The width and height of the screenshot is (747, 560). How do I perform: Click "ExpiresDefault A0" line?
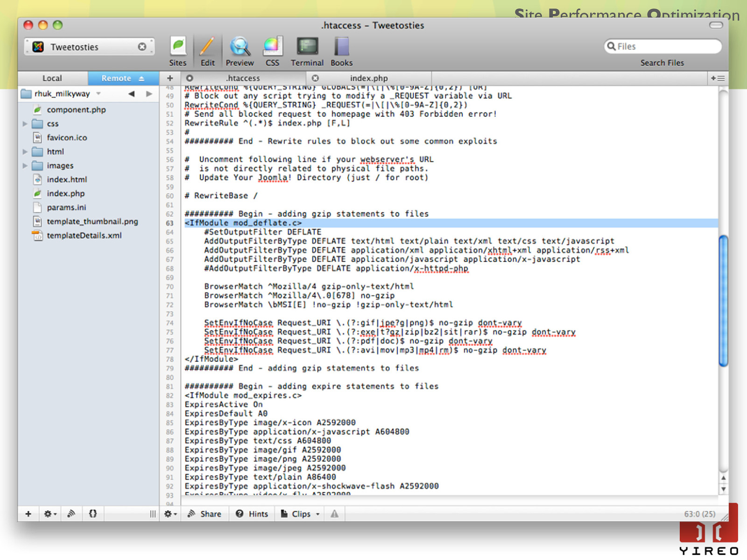point(226,413)
